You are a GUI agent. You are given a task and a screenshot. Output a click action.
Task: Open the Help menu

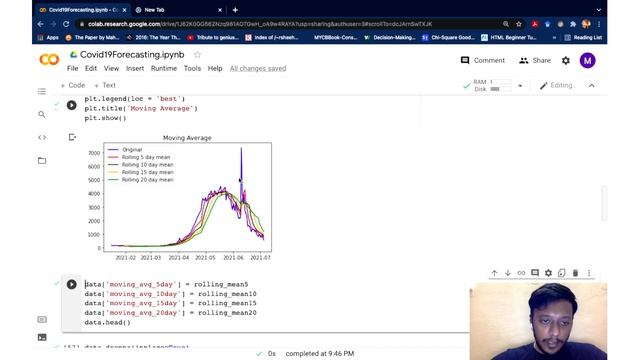[215, 68]
